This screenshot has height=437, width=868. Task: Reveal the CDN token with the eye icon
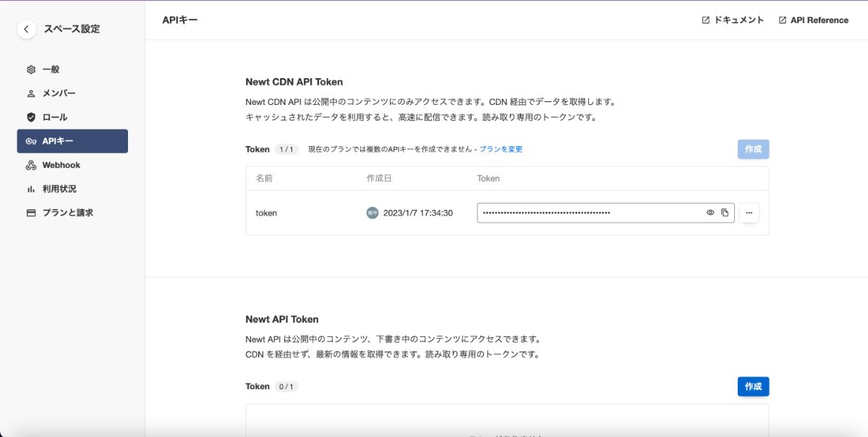pos(710,213)
